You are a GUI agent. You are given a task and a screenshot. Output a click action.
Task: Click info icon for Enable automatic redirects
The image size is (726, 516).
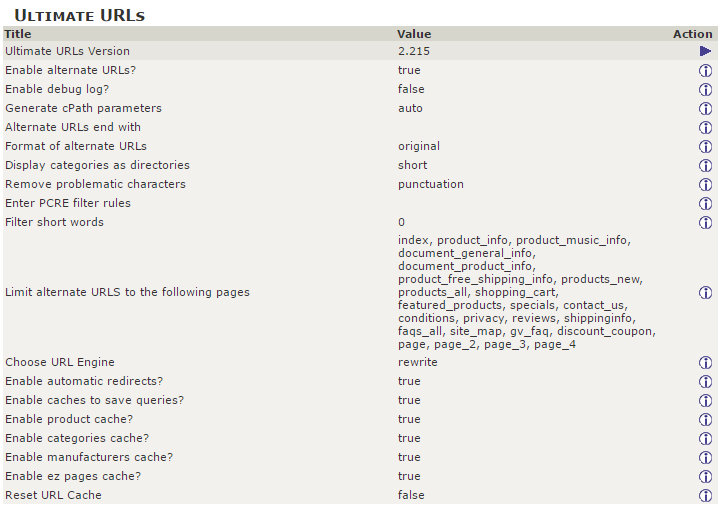coord(705,381)
